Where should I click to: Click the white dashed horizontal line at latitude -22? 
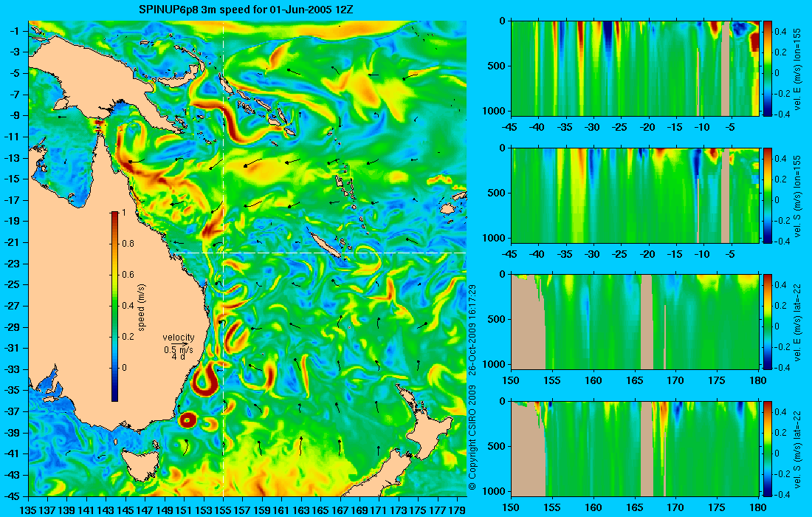tap(319, 253)
